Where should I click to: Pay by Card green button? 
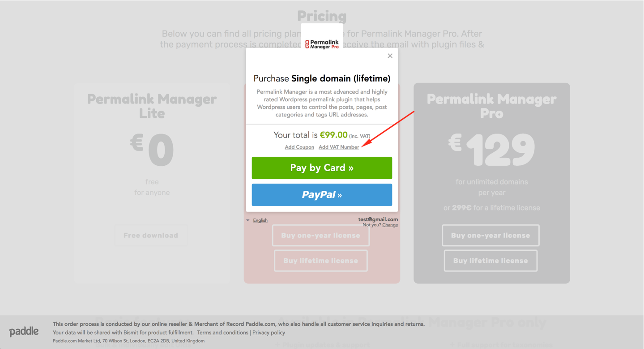322,168
